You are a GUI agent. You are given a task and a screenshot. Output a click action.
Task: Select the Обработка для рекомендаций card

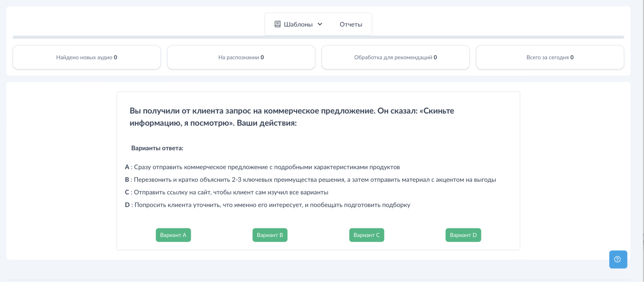396,57
